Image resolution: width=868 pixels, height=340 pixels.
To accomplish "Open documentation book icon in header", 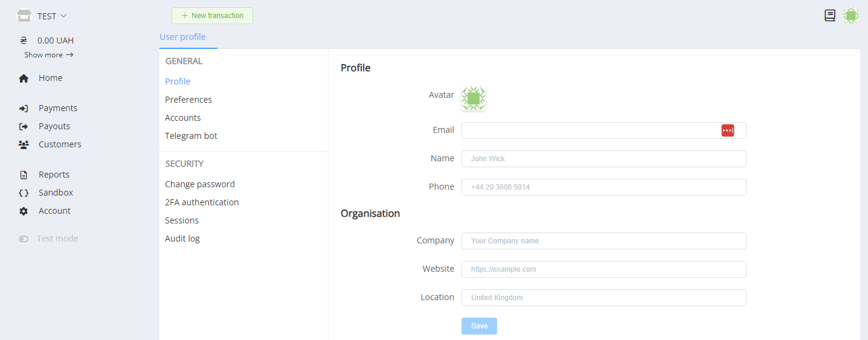I will (x=830, y=16).
